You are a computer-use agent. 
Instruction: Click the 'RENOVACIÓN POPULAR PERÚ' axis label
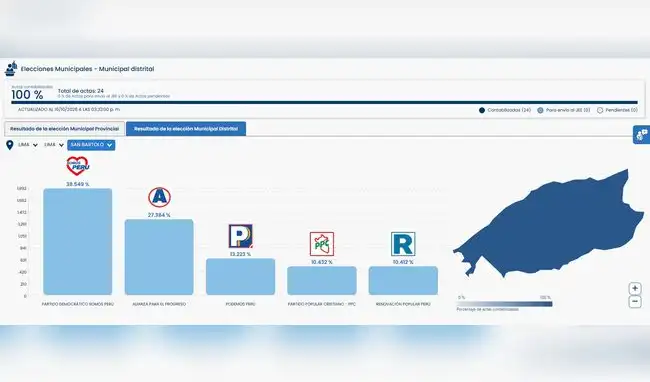pyautogui.click(x=403, y=304)
